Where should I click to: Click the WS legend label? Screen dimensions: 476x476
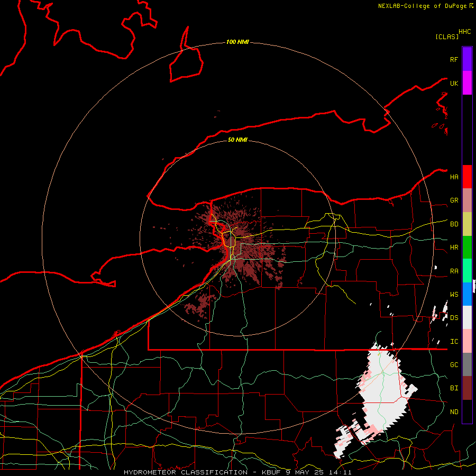[x=454, y=295]
